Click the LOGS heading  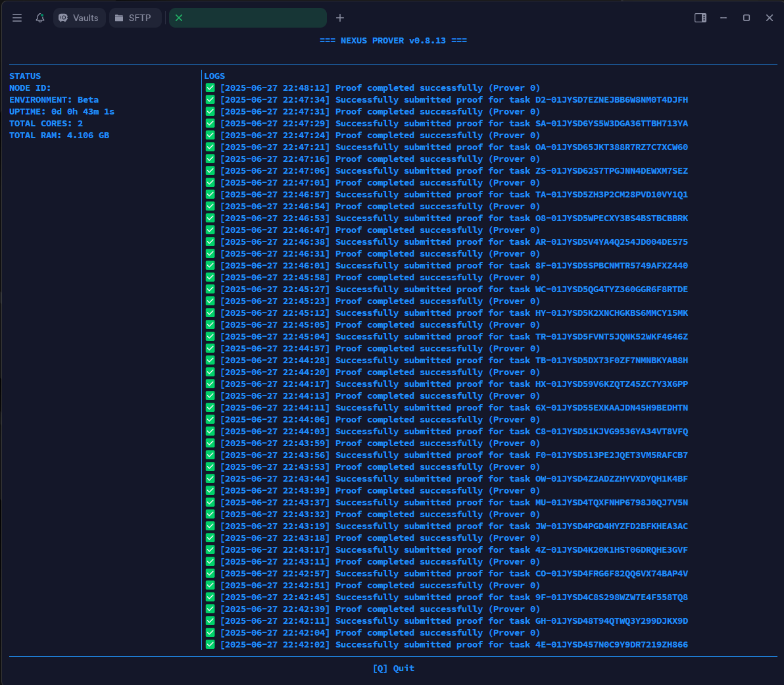pyautogui.click(x=214, y=76)
